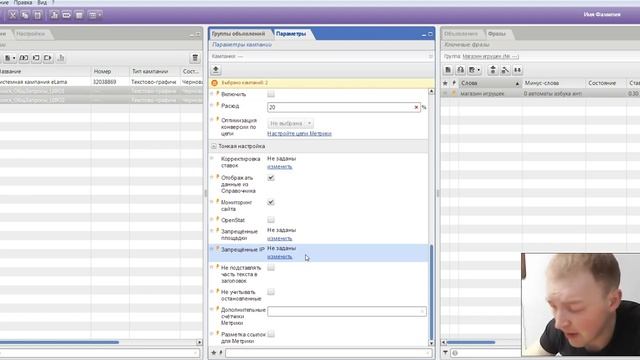
Task: Click изменить under Запрещенные площадки
Action: point(280,238)
